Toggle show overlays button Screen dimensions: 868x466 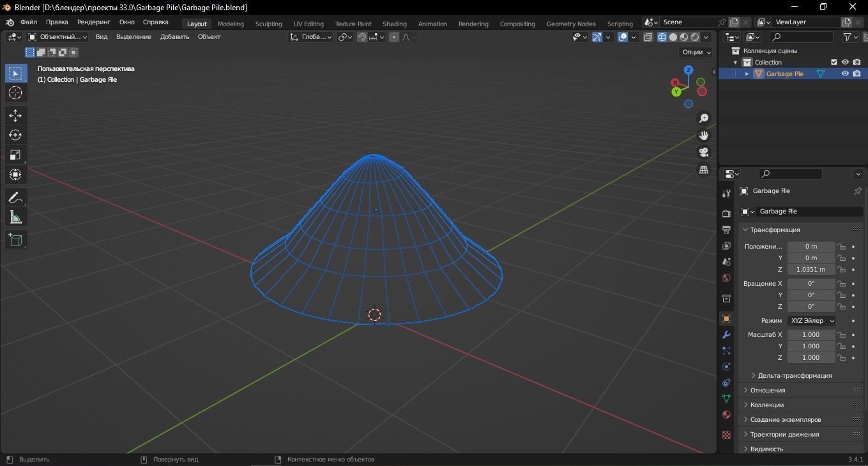(x=623, y=37)
